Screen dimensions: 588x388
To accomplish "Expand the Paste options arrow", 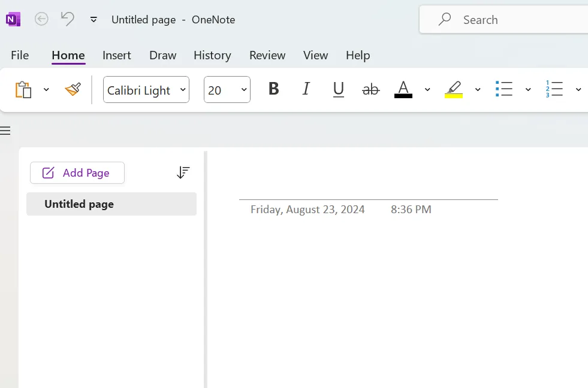I will point(46,89).
